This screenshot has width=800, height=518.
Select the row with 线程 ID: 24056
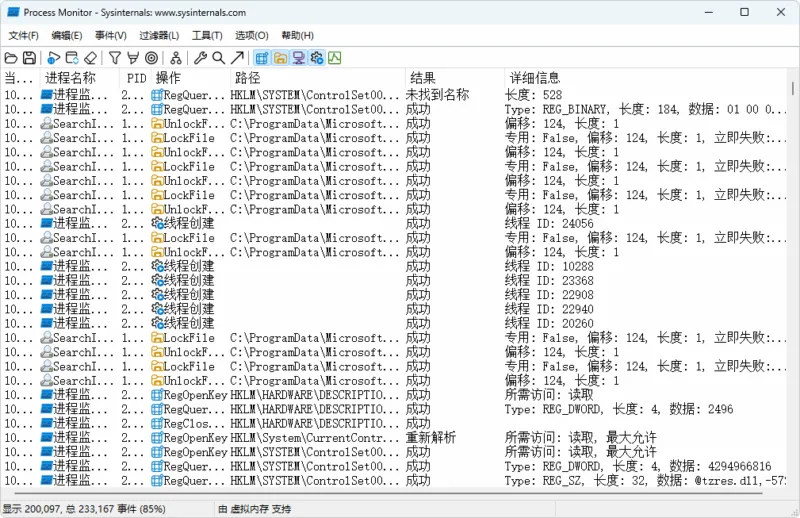(x=395, y=224)
